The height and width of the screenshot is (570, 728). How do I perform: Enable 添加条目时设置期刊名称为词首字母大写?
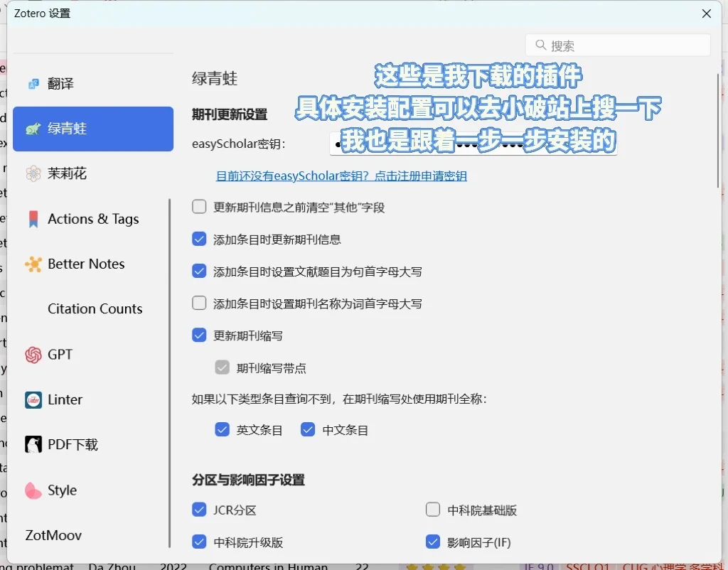pyautogui.click(x=199, y=303)
